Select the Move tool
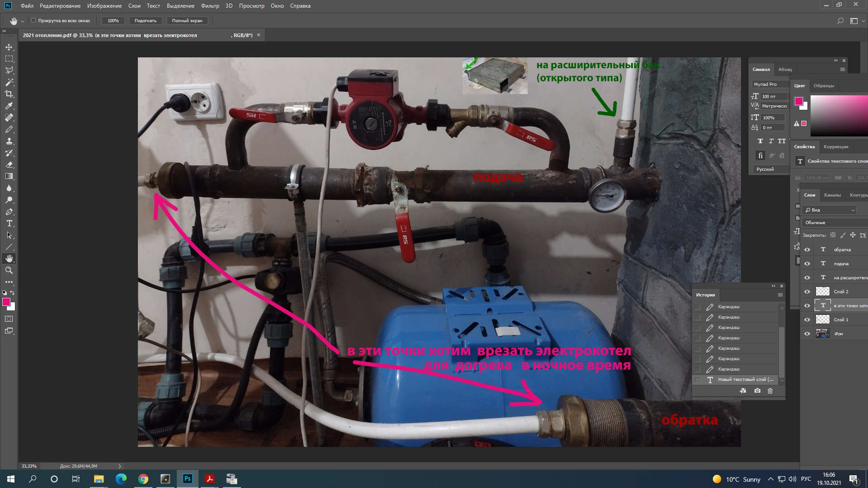 pos(9,47)
